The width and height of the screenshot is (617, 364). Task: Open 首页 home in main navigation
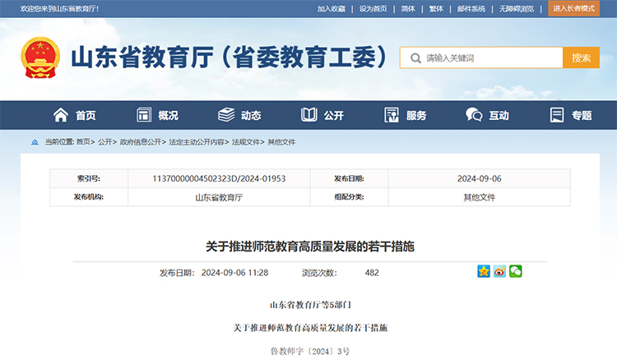click(74, 115)
